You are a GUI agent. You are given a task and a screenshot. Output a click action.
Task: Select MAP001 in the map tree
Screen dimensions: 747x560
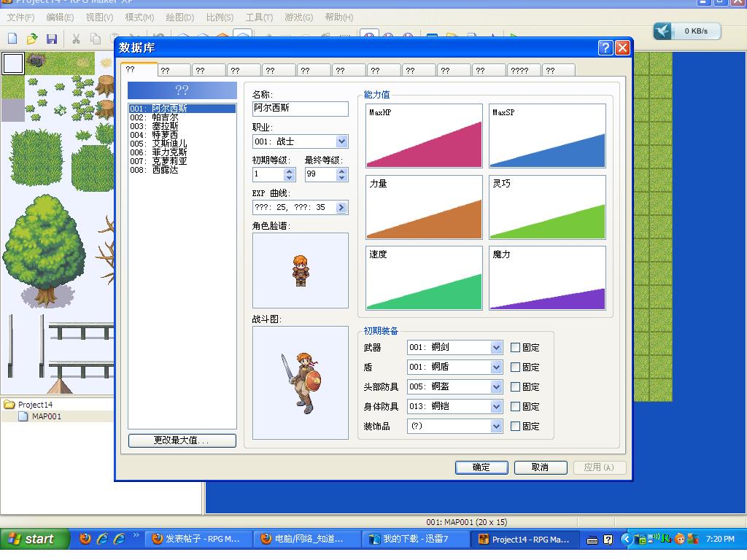(46, 416)
